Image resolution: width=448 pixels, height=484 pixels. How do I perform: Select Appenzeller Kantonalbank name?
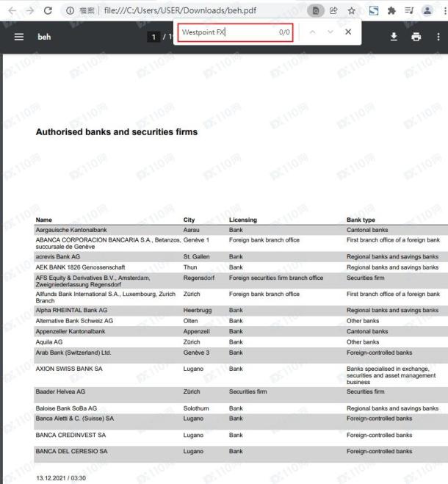coord(71,331)
